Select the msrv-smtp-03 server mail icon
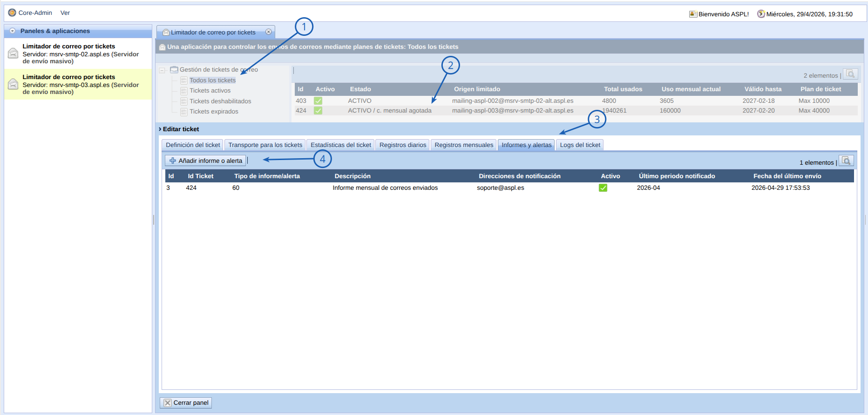The width and height of the screenshot is (868, 415). pyautogui.click(x=13, y=84)
